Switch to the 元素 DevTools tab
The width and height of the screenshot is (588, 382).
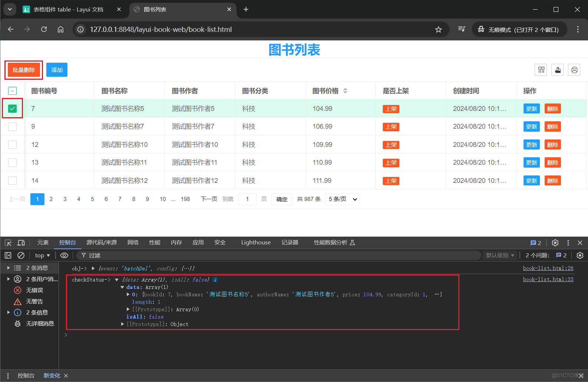[43, 243]
